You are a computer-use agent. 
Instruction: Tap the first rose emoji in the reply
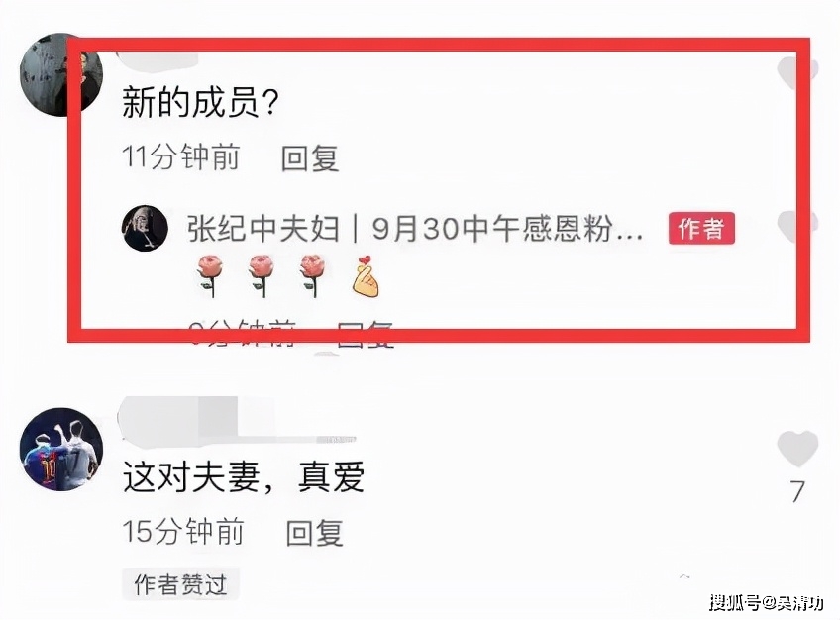click(x=210, y=275)
